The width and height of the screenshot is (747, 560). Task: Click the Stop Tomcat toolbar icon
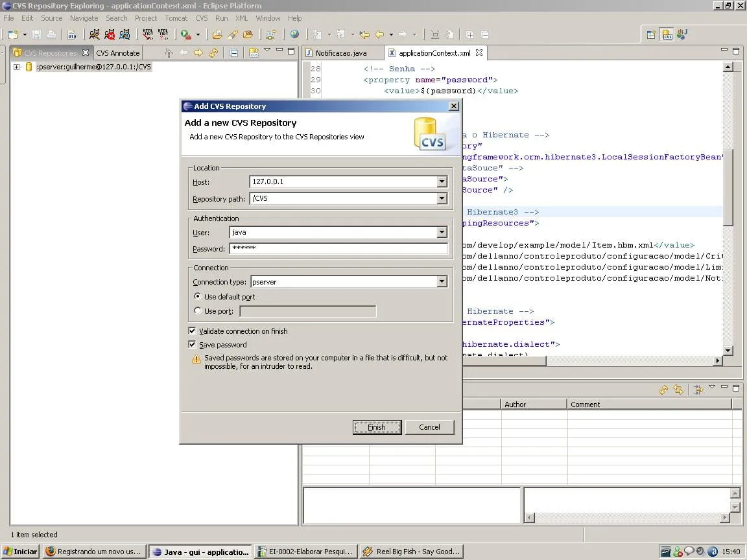coord(110,34)
